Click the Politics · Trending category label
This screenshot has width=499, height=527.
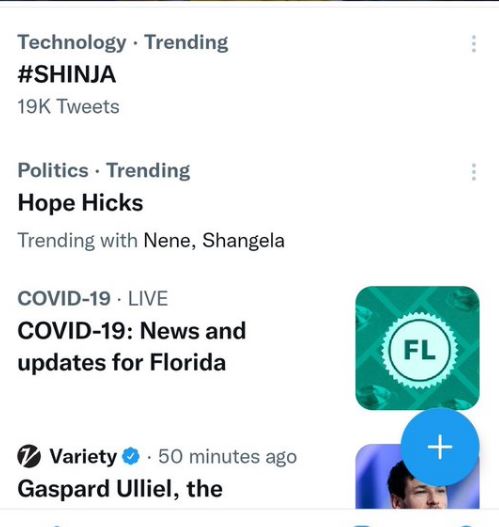[103, 170]
